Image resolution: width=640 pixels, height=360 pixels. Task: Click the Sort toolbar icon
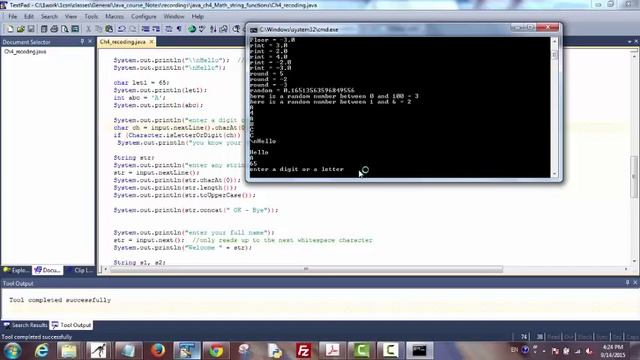(213, 29)
